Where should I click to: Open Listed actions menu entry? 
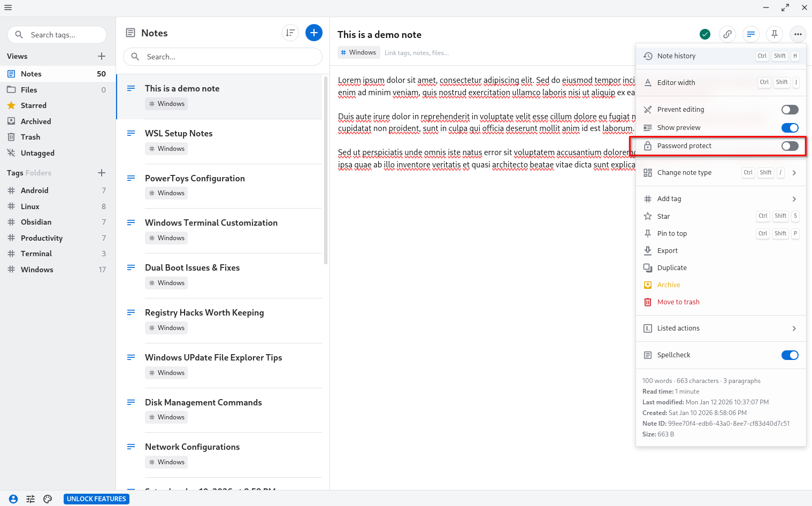[x=721, y=328]
